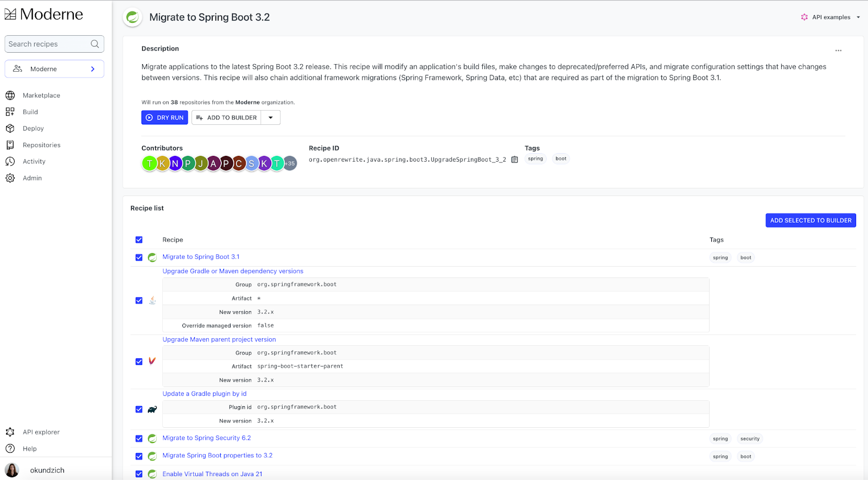Click the Recipe ID text org.openrewrite.java.spring.boot3.UpgradeSpringBoot_3_2
868x480 pixels.
[x=407, y=160]
